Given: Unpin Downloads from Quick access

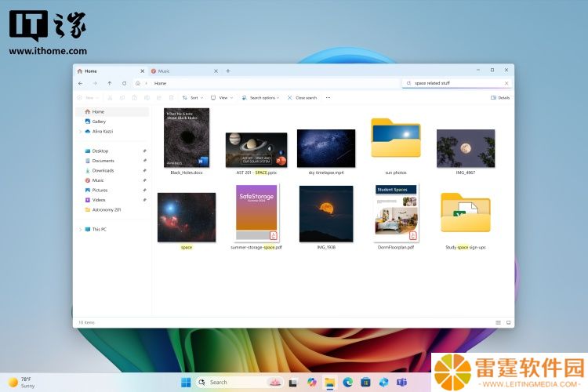Looking at the screenshot, I should click(x=144, y=170).
